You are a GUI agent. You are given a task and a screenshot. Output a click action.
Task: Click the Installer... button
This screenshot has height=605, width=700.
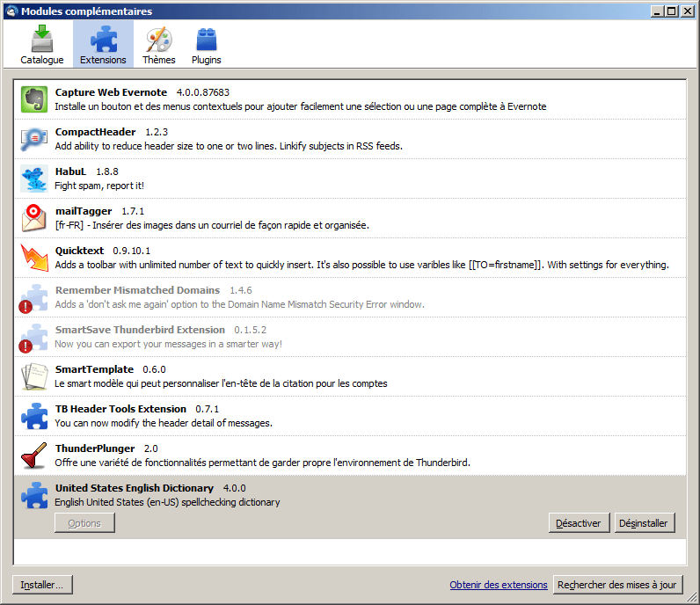42,585
